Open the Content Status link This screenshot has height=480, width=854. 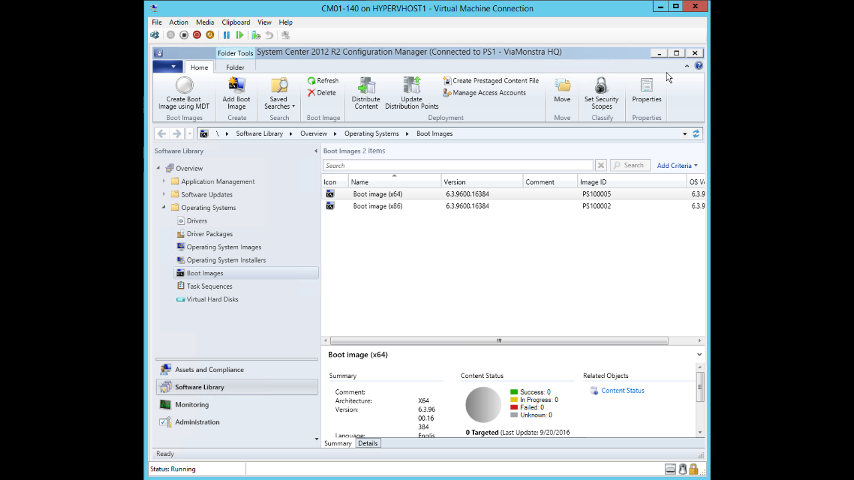pos(622,391)
